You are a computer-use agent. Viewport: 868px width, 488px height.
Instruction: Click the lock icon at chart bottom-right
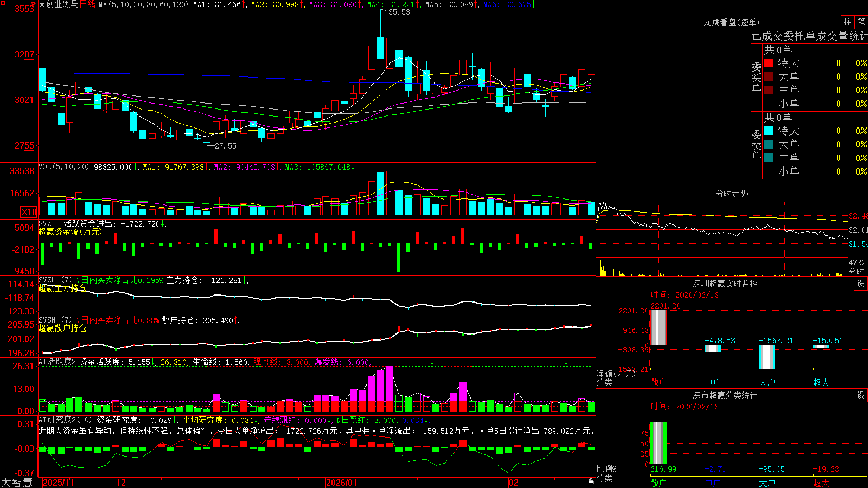[591, 481]
